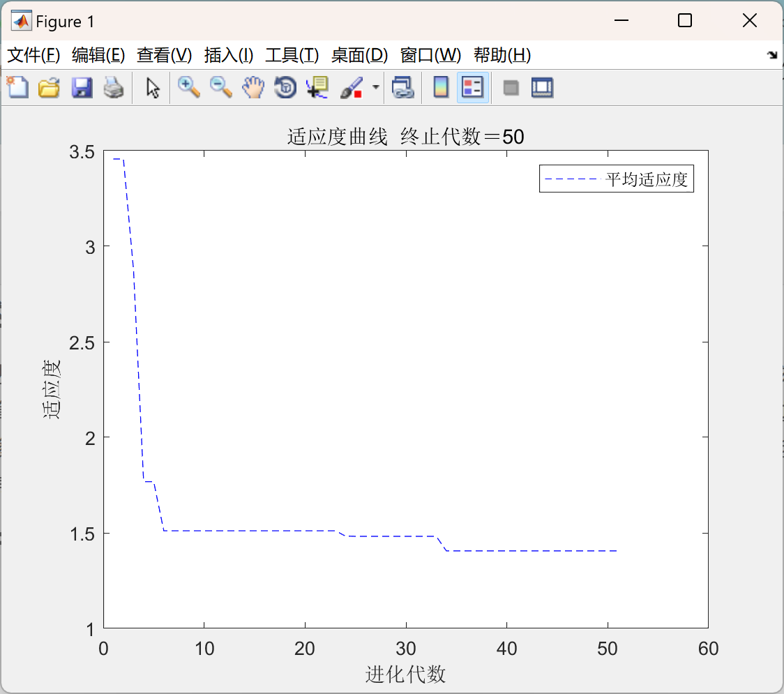
Task: Click the Insert Colorbar icon
Action: click(x=441, y=87)
